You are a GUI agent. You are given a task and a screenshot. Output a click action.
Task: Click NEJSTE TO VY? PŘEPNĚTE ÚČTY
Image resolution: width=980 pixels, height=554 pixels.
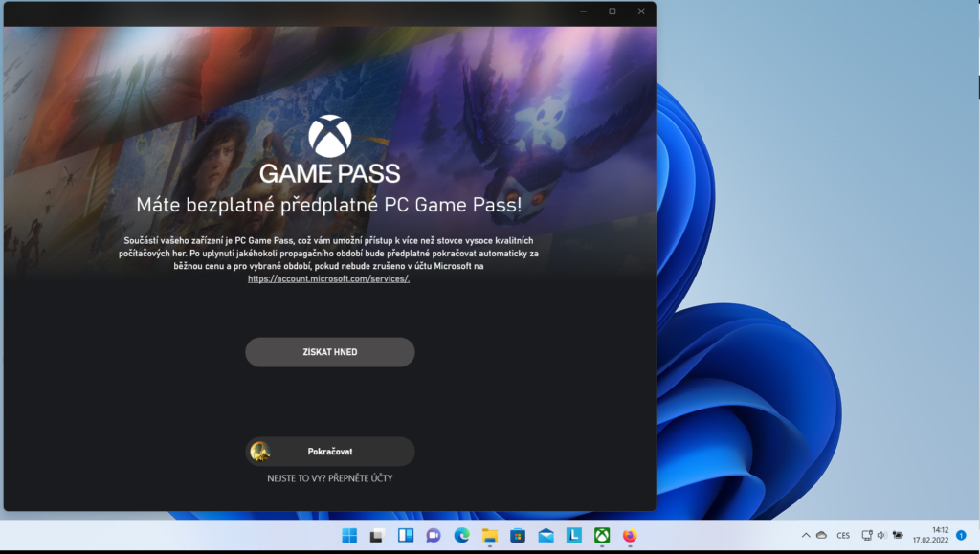(x=330, y=478)
